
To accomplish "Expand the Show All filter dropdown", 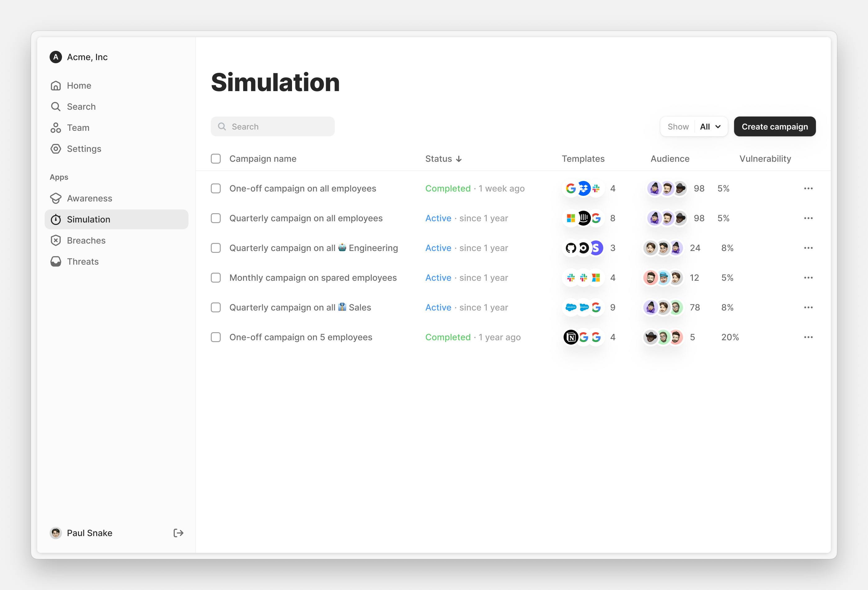I will (710, 126).
